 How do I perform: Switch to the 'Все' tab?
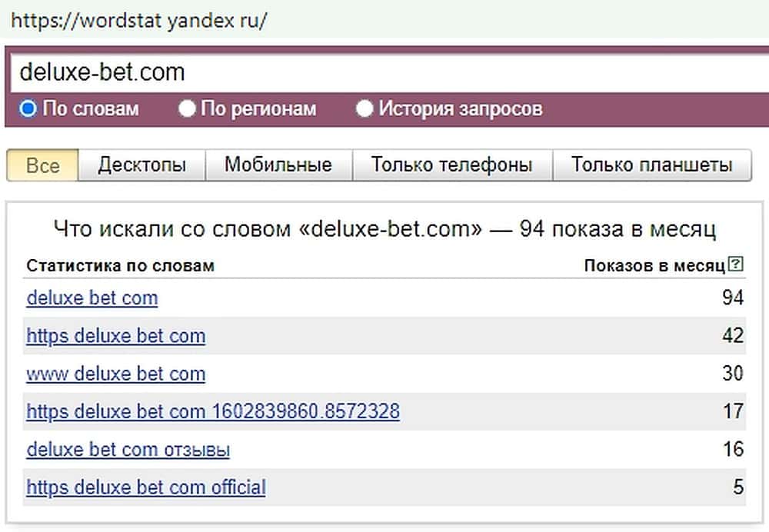43,165
